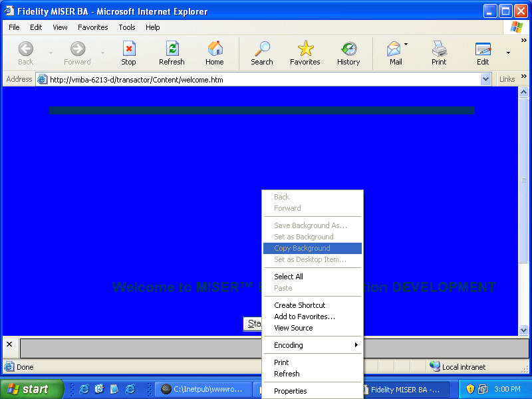
Task: Open the Back button history dropdown arrow
Action: click(x=51, y=53)
